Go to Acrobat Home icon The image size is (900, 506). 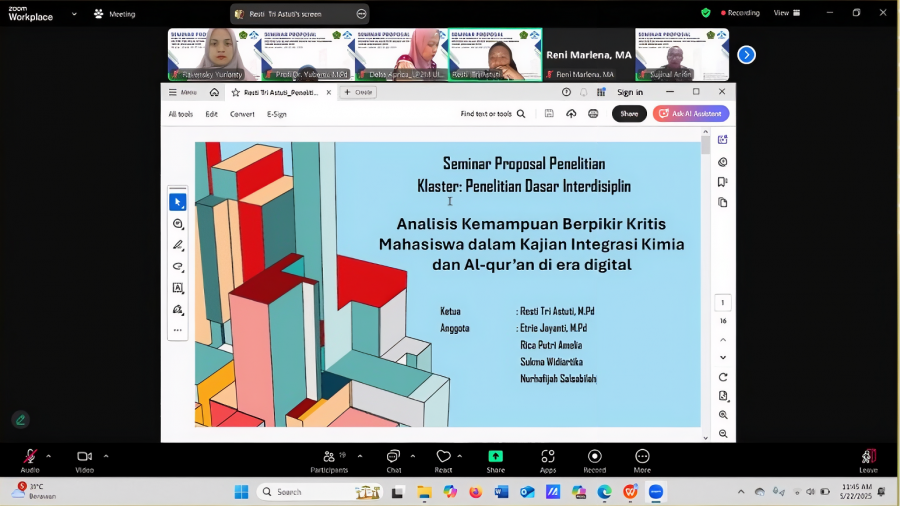[214, 92]
